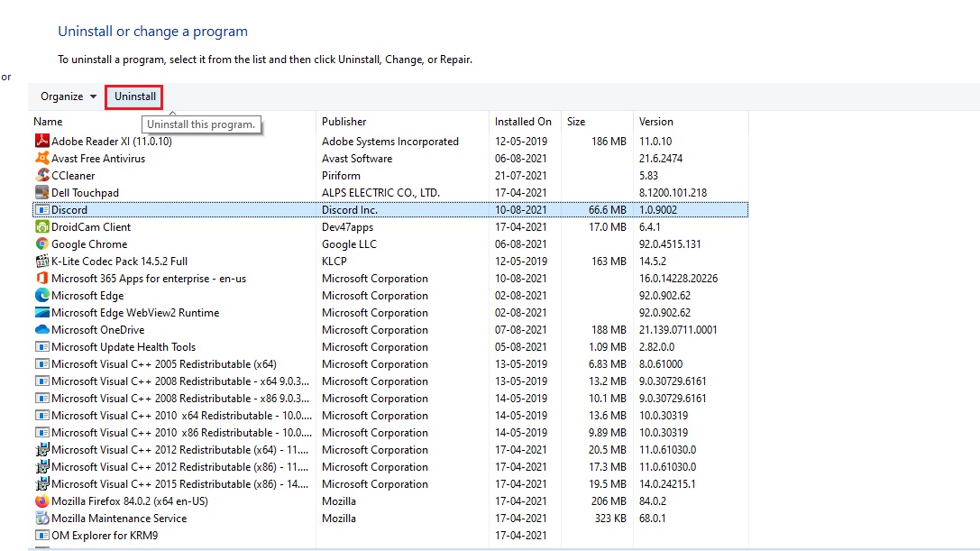Click the Visual C++ 2012 (x86) icon

click(x=41, y=466)
